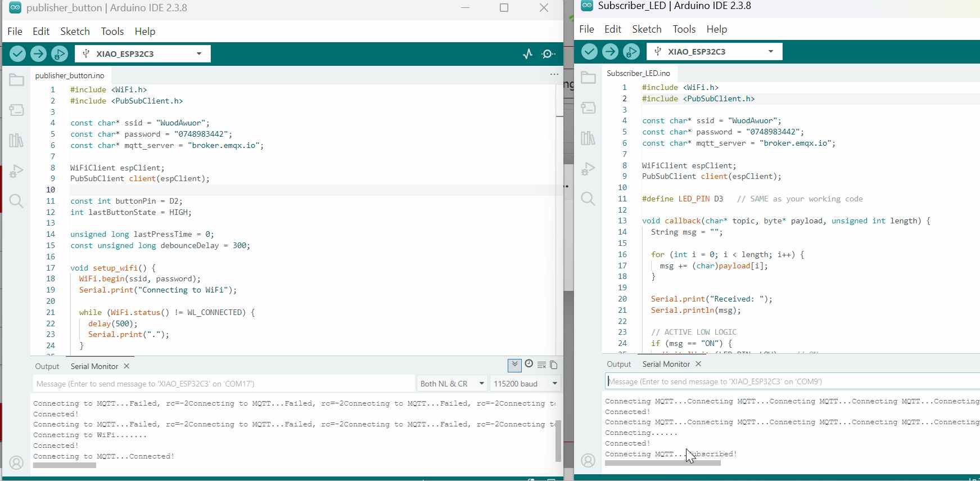Open the Edit menu in publisher_button window
Image resolution: width=980 pixels, height=481 pixels.
tap(41, 32)
